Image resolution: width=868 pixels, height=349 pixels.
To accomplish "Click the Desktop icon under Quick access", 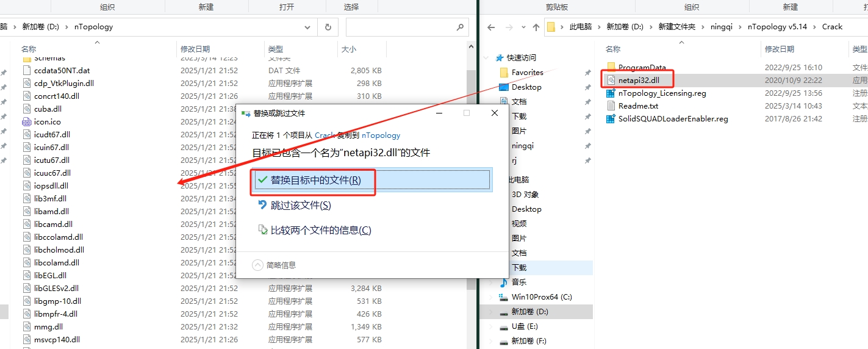I will click(504, 87).
